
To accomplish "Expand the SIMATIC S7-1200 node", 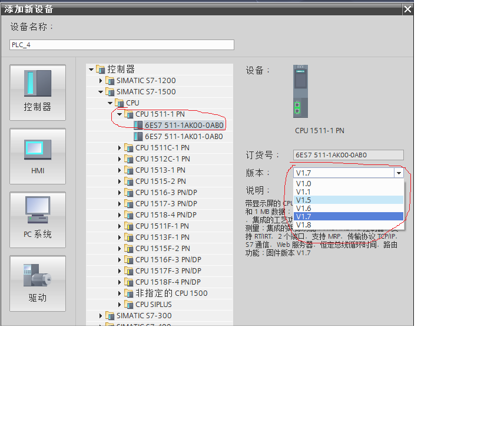I will click(101, 81).
